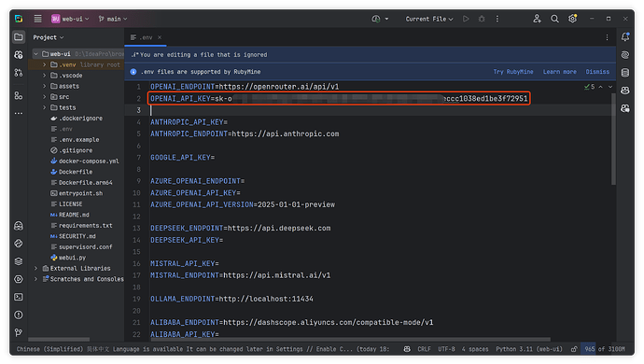Open the Terminal tool window
This screenshot has height=364, width=644.
coord(19,297)
